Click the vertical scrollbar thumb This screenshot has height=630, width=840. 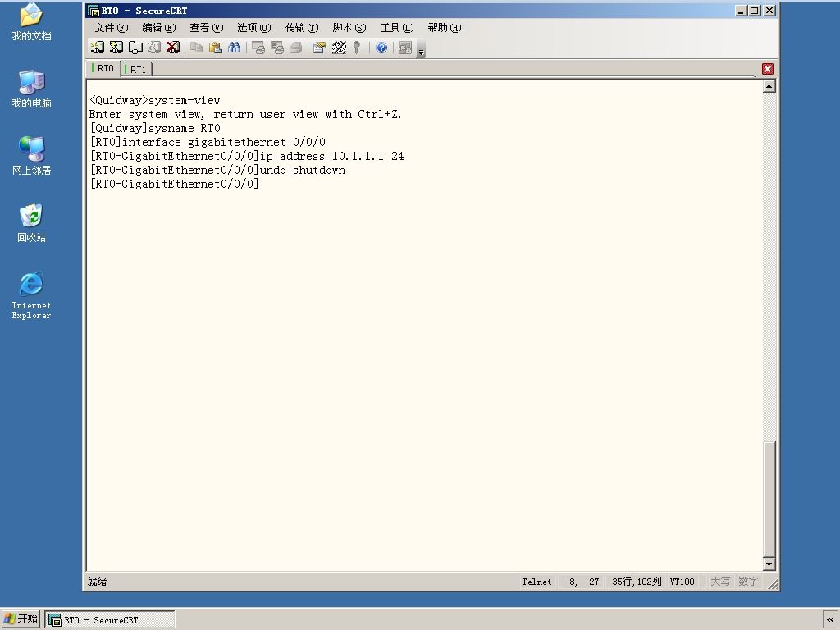(769, 500)
